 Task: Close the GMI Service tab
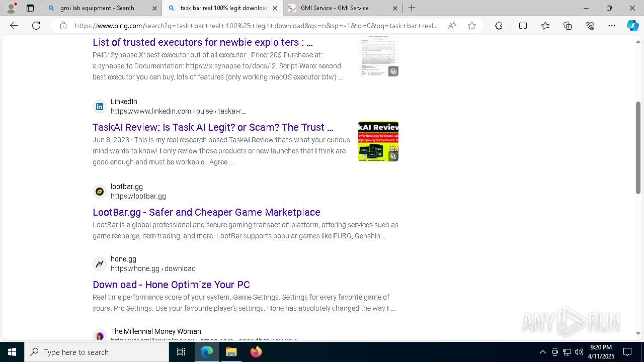pos(395,8)
